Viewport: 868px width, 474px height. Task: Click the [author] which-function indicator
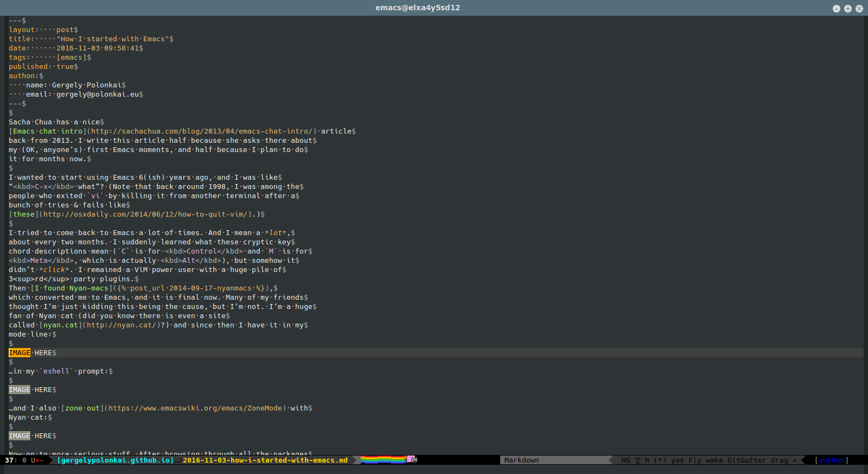831,460
